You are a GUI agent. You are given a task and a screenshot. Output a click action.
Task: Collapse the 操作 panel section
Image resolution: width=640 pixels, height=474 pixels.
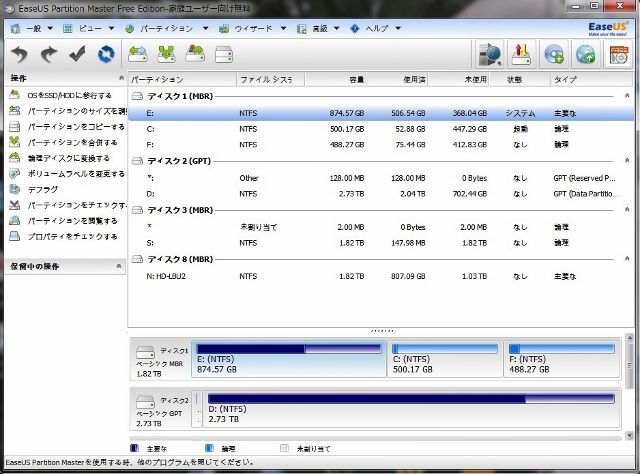coord(121,78)
